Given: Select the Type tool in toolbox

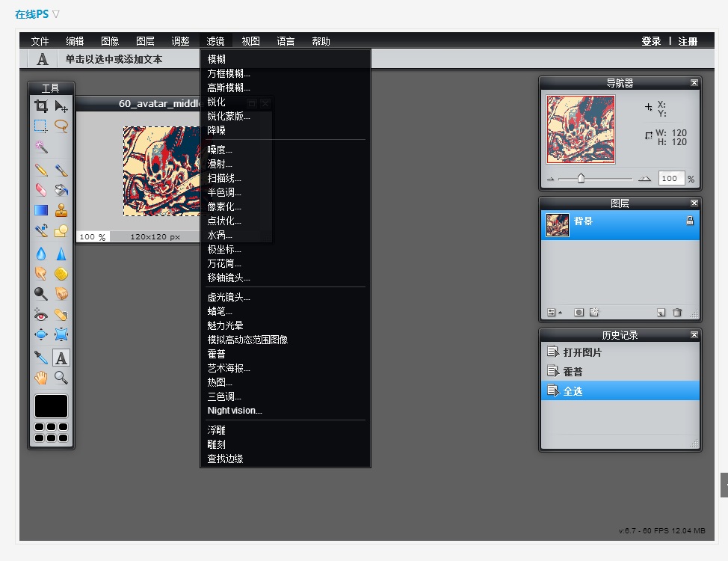Looking at the screenshot, I should 61,358.
